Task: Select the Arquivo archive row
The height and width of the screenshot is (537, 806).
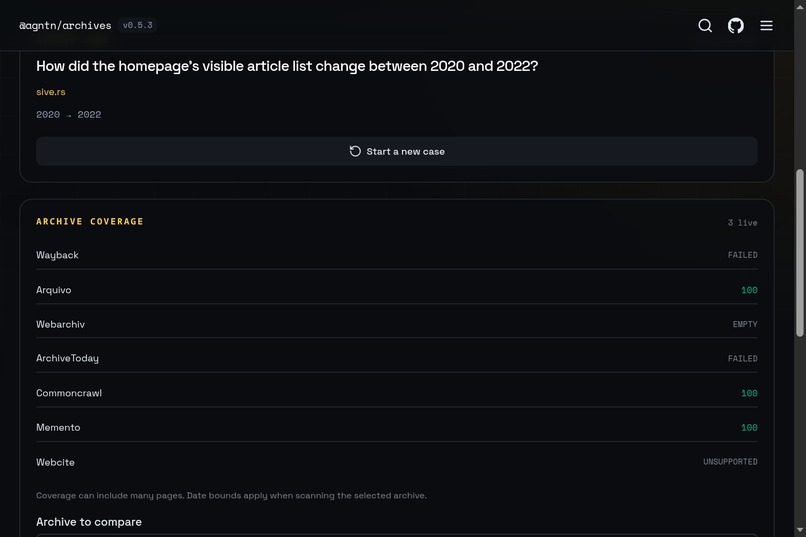Action: coord(396,290)
